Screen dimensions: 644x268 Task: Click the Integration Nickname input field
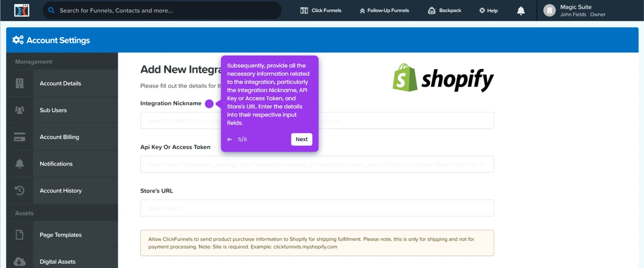(x=317, y=121)
